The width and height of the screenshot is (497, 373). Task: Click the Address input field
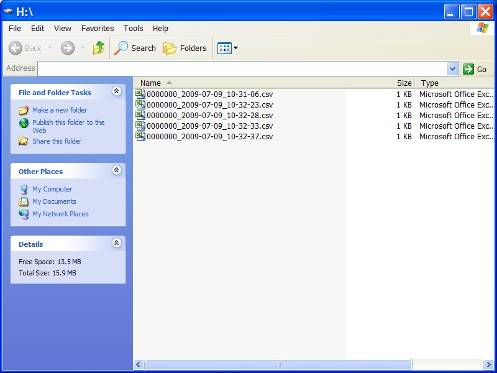point(242,69)
